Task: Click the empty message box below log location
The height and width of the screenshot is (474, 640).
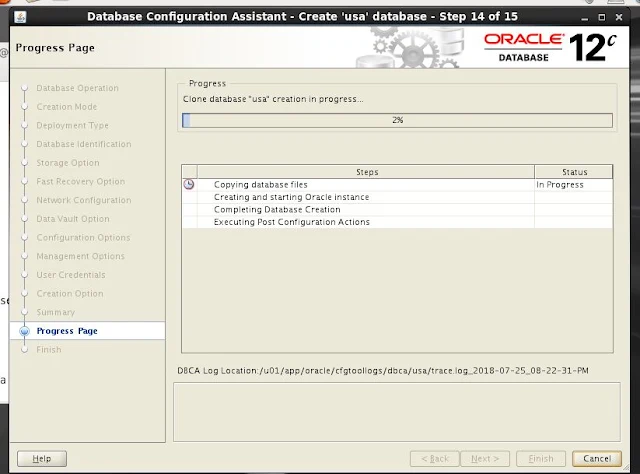Action: [x=397, y=412]
